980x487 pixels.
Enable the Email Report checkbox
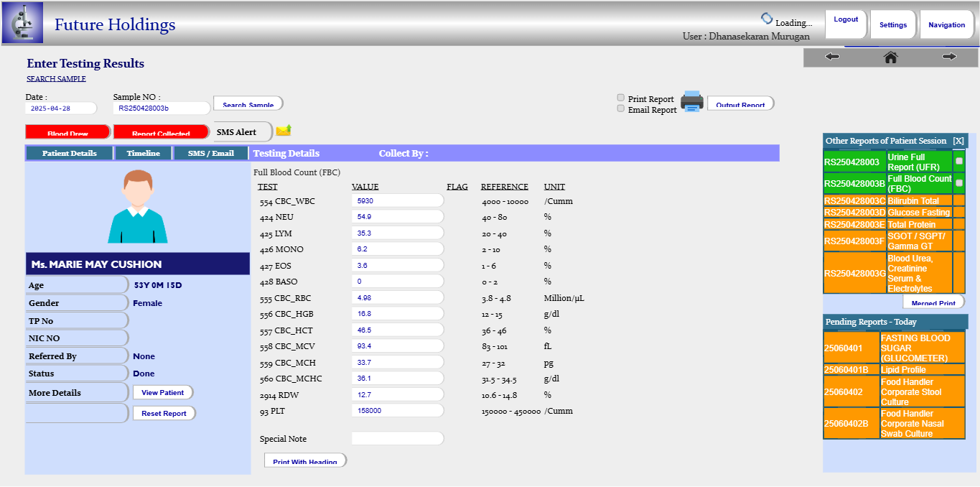tap(621, 108)
